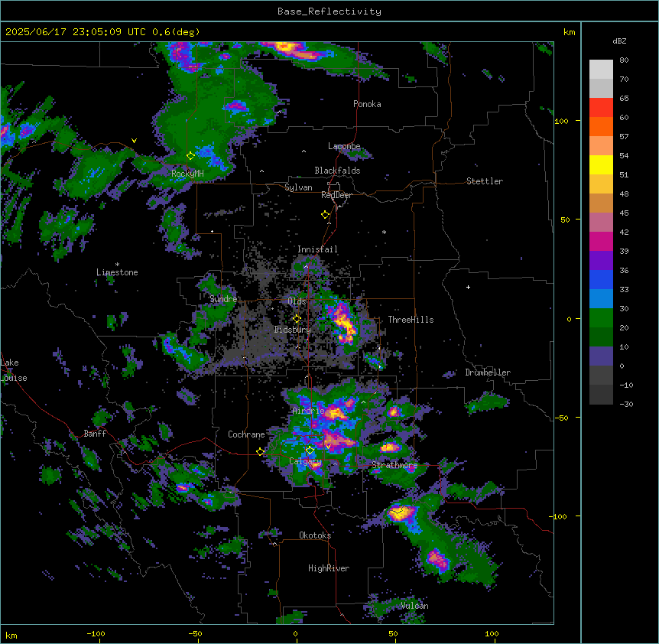Click the RockyMH label

point(187,174)
